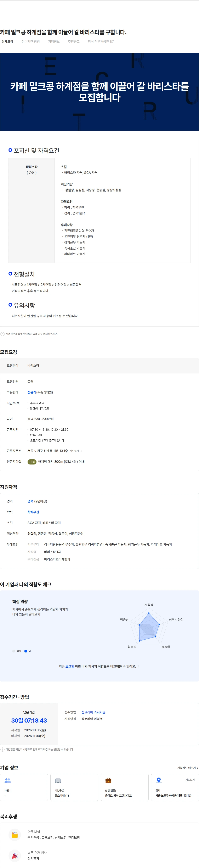This screenshot has height=868, width=199.
Task: Click the 연금·보험 wallet icon
Action: click(x=15, y=835)
